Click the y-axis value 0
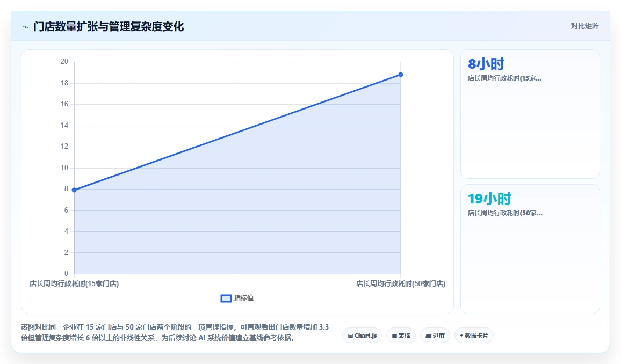The width and height of the screenshot is (621, 364). (66, 273)
